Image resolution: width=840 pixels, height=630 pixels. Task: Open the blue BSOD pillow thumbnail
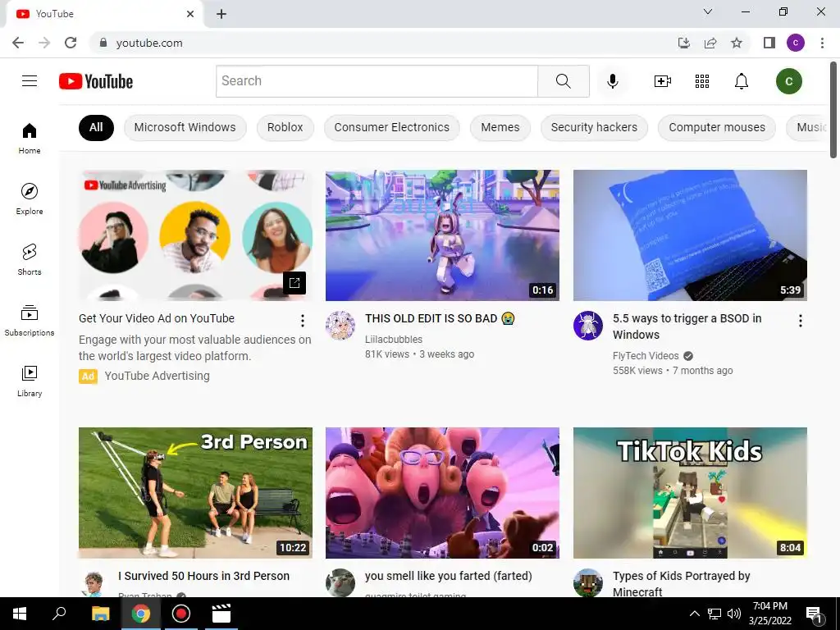pos(690,235)
